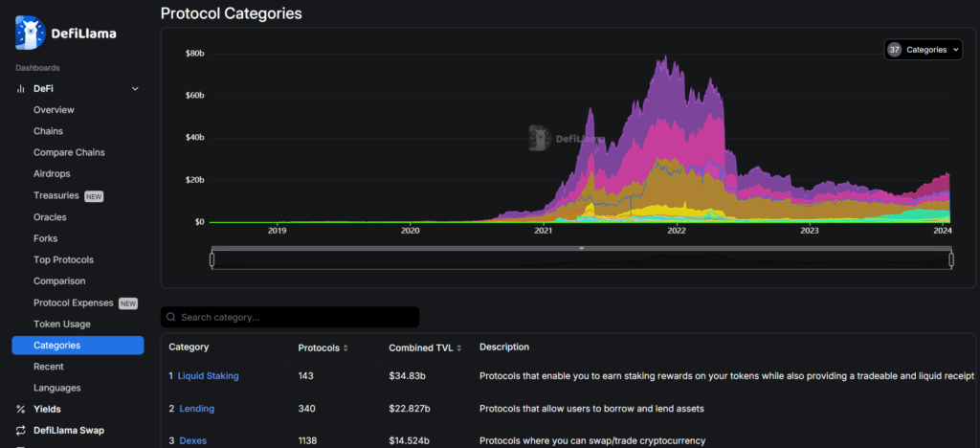The width and height of the screenshot is (980, 448).
Task: Click the DefiLlama Swap arrows icon
Action: pyautogui.click(x=20, y=431)
